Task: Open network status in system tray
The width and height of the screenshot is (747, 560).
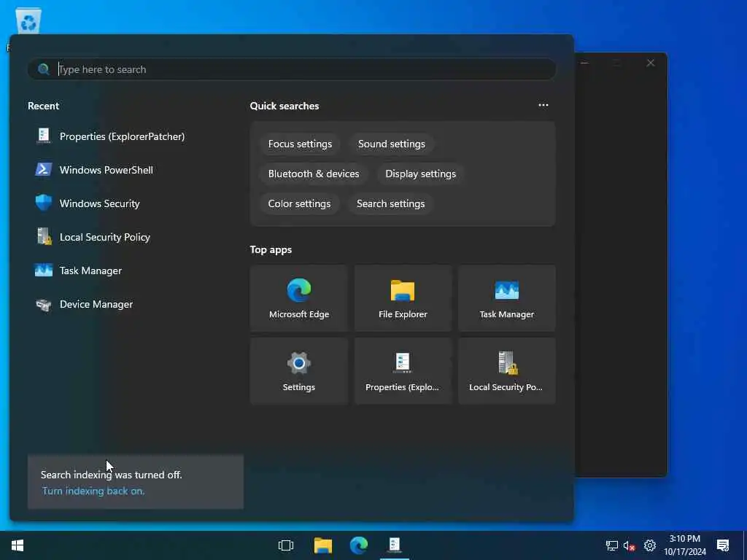Action: [612, 545]
